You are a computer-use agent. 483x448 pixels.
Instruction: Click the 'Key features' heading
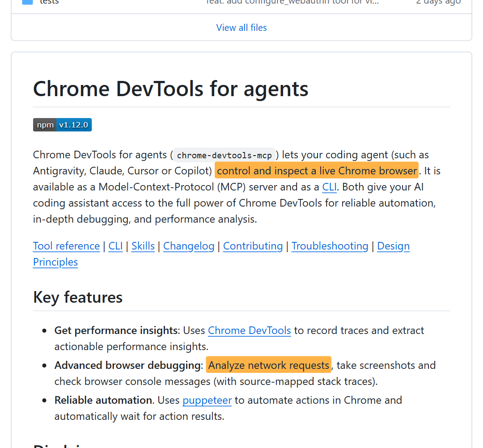[x=78, y=297]
